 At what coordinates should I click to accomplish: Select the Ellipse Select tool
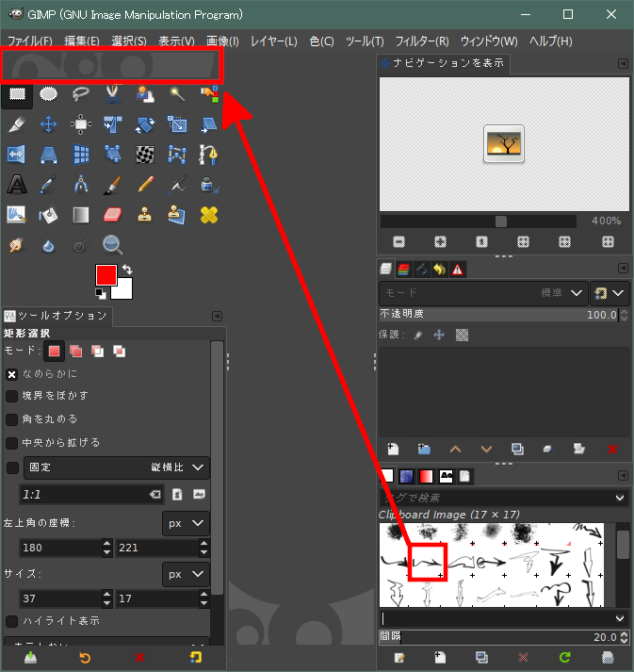click(x=48, y=93)
